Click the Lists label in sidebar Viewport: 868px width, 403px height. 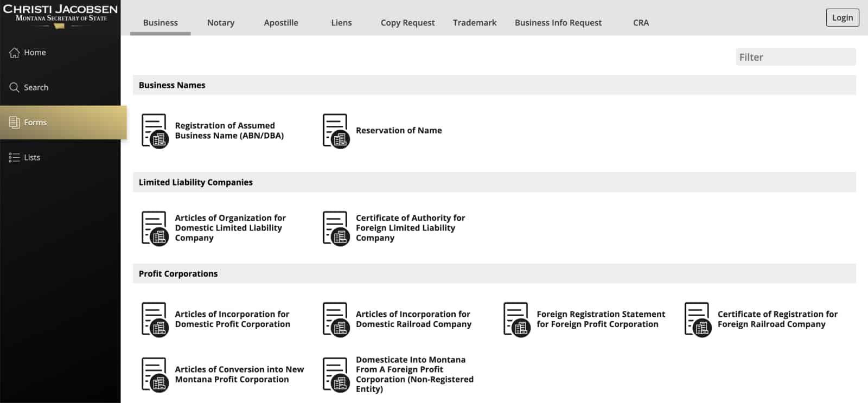coord(32,157)
